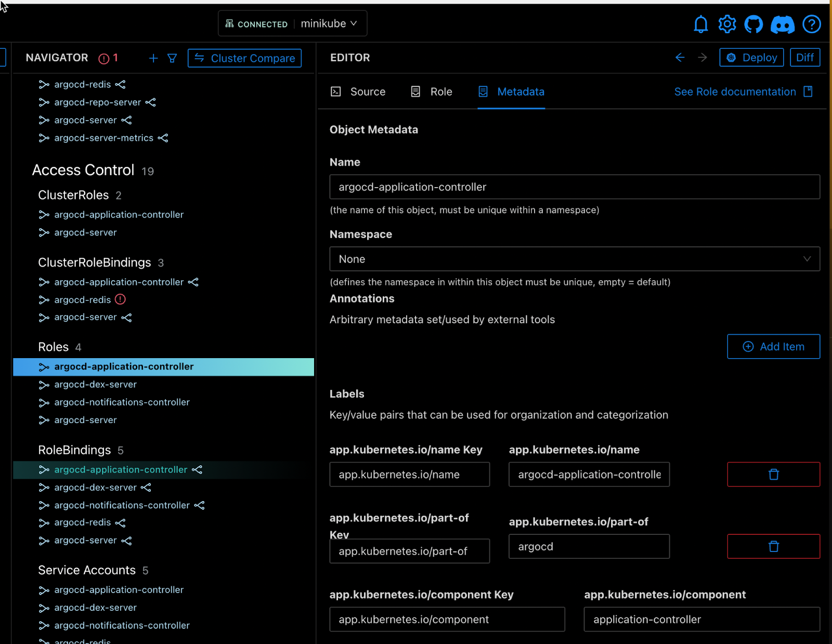The width and height of the screenshot is (832, 644).
Task: Click the ClusterRoles subsection heading
Action: [x=73, y=195]
